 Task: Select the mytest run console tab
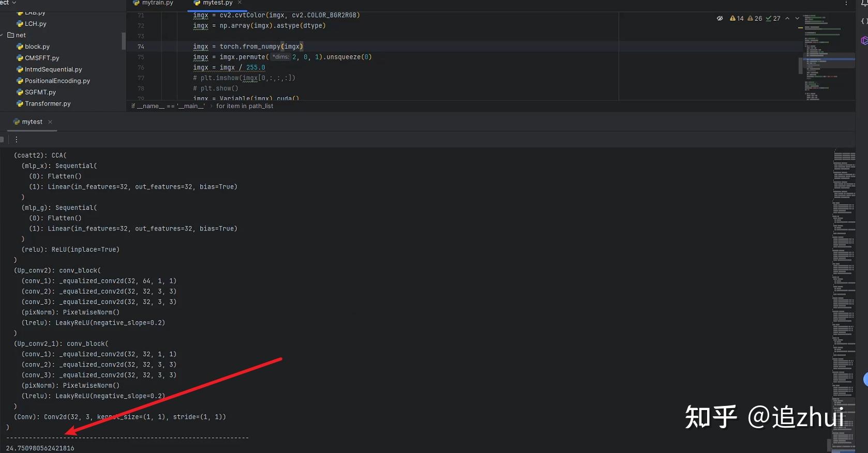28,122
